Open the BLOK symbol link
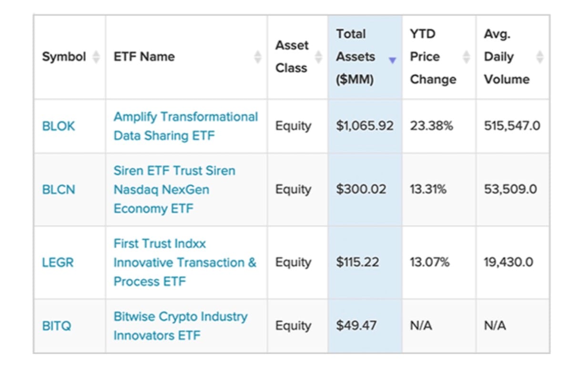The width and height of the screenshot is (588, 368). point(59,126)
